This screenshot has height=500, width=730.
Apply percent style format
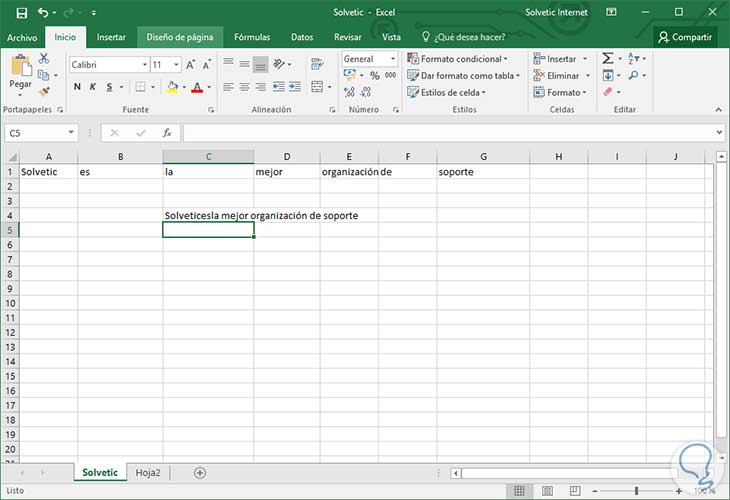(375, 75)
